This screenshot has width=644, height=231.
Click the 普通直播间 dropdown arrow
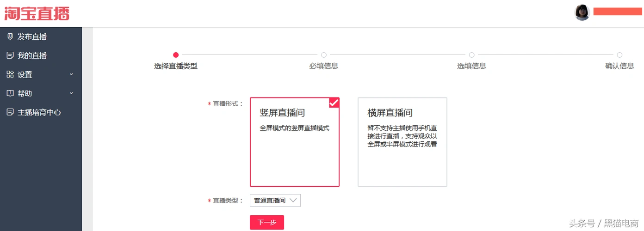coord(293,201)
